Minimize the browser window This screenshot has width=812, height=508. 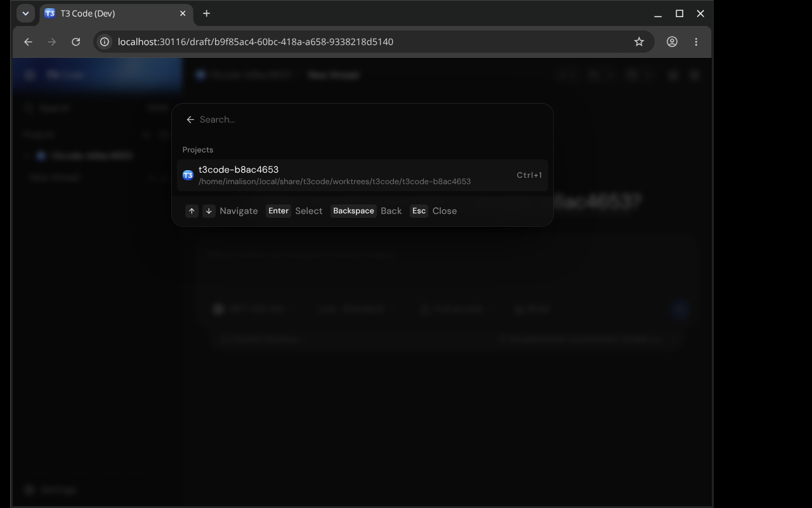(x=658, y=13)
